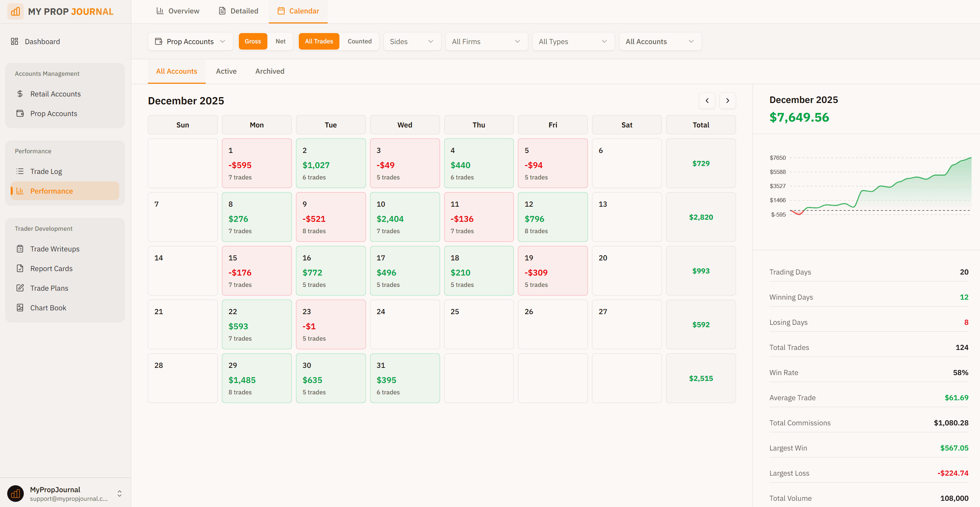Click the Overview tab chart icon
The image size is (980, 507).
click(x=160, y=11)
